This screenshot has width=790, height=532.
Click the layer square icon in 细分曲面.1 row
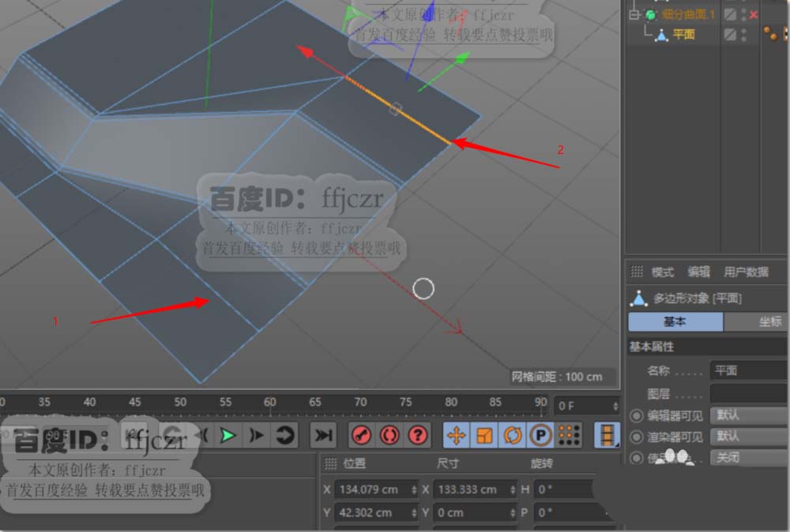pos(730,14)
